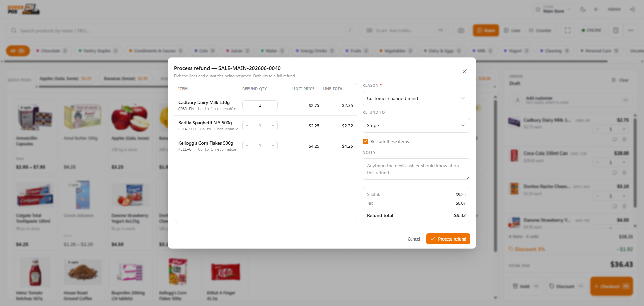The image size is (644, 306).
Task: Click the theme toggle moon icon
Action: click(x=583, y=9)
